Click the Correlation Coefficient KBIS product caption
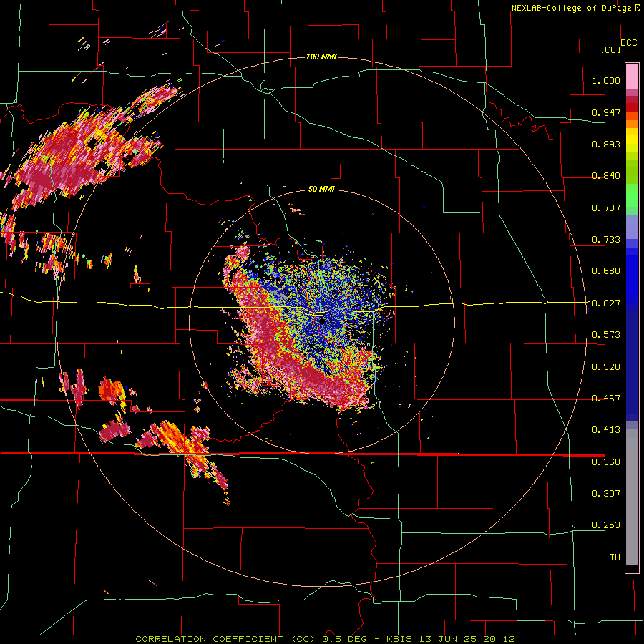The image size is (644, 644). 325,639
